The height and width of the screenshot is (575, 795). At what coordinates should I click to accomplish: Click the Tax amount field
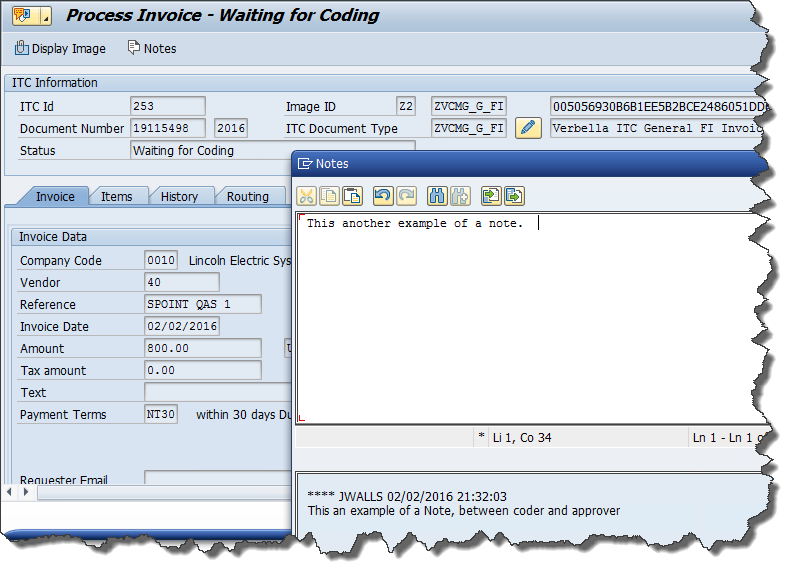(203, 370)
